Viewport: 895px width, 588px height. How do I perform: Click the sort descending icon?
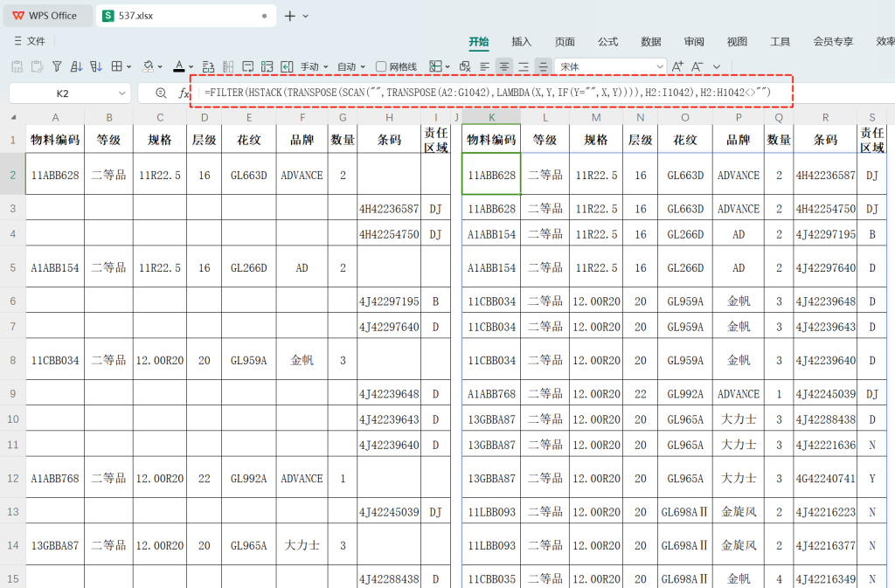pyautogui.click(x=96, y=66)
